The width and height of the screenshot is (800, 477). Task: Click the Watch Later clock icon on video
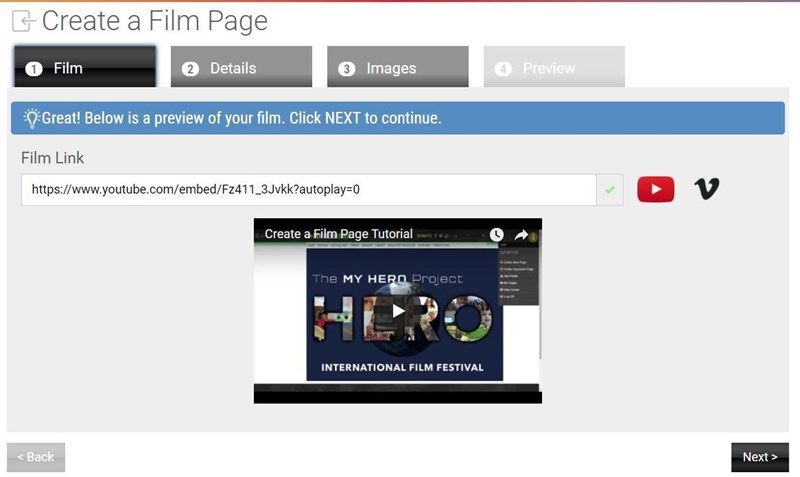[496, 235]
